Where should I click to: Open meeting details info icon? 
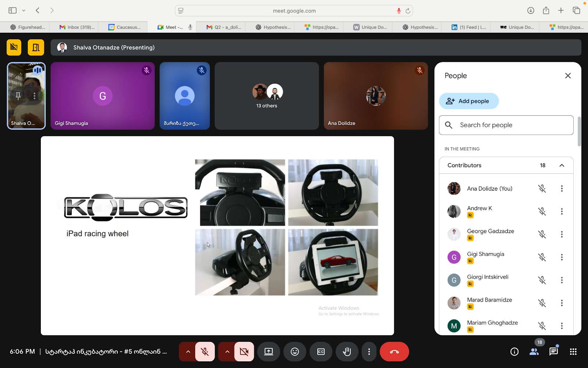(514, 352)
